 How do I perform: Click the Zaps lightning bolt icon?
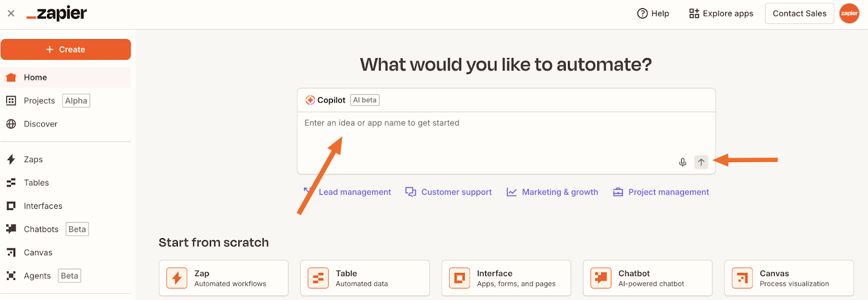click(11, 159)
